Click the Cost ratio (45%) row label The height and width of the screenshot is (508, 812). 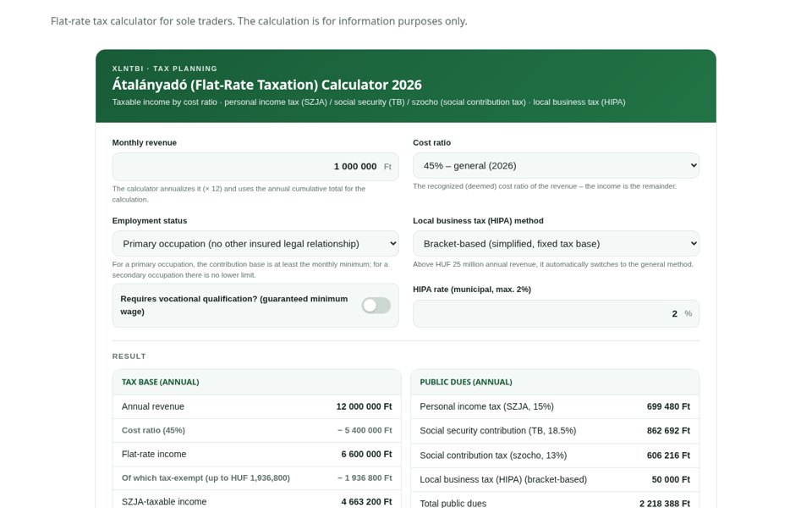pyautogui.click(x=153, y=430)
